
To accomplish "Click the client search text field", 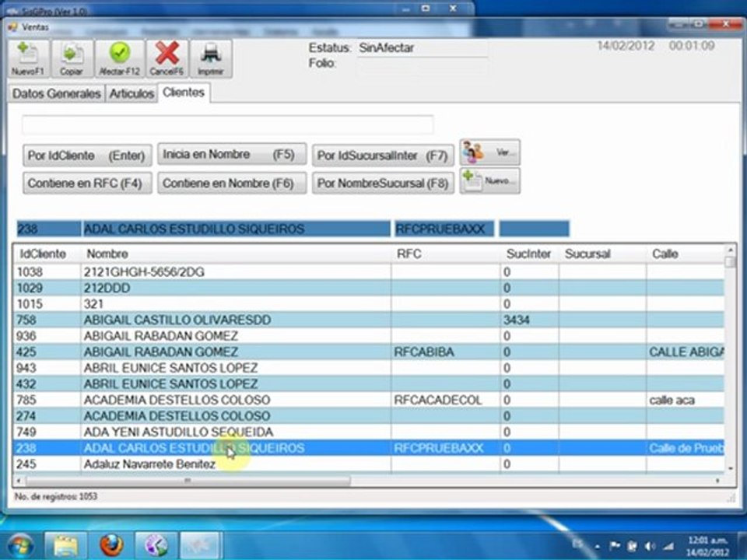I will tap(228, 124).
